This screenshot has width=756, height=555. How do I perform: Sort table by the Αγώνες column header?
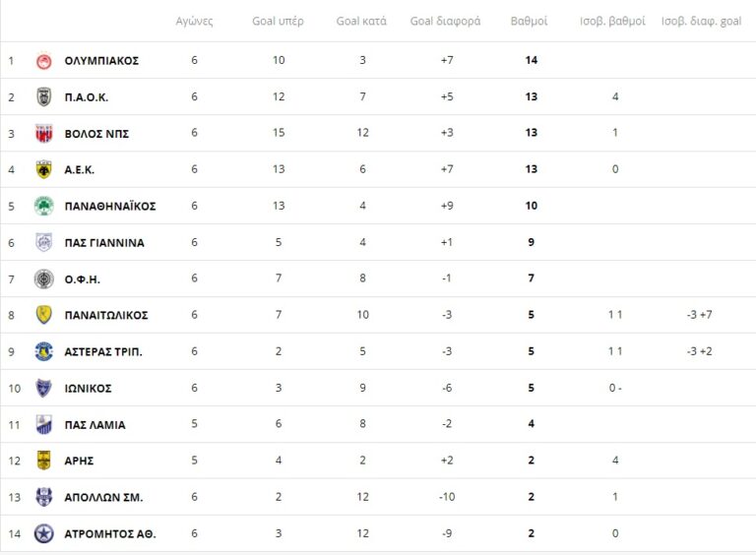click(194, 21)
